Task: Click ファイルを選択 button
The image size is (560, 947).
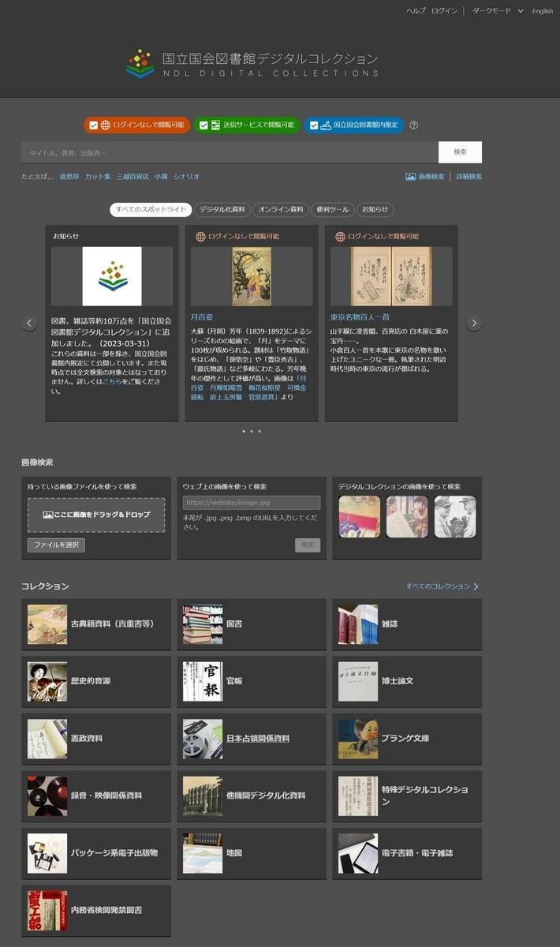Action: 56,545
